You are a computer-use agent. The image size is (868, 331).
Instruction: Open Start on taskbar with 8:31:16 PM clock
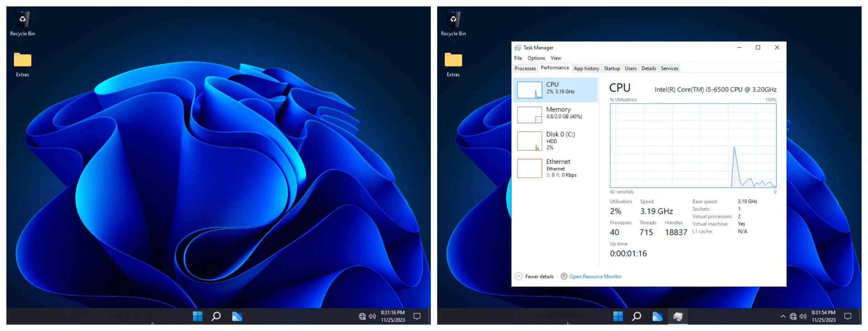[x=198, y=317]
